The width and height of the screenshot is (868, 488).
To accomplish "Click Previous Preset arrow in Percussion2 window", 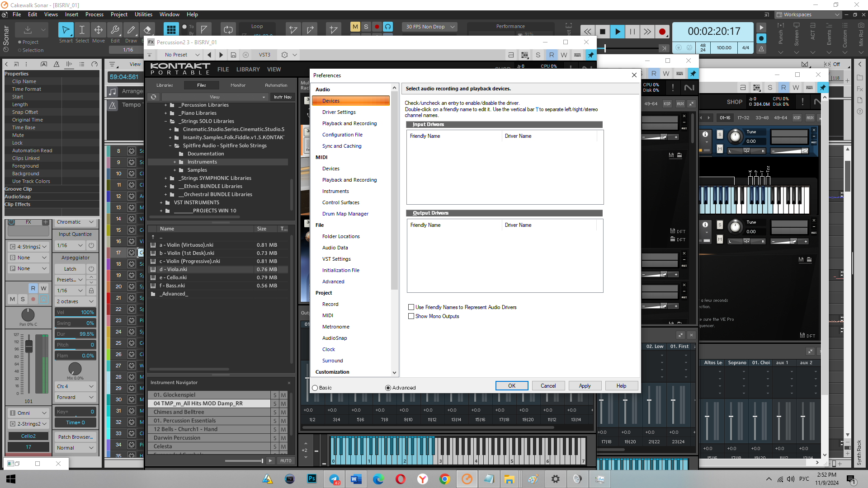I will click(x=209, y=55).
